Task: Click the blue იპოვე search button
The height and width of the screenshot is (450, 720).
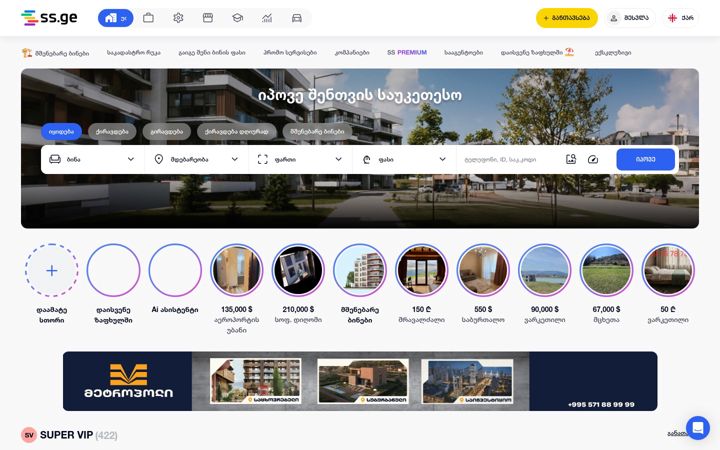Action: click(x=645, y=159)
